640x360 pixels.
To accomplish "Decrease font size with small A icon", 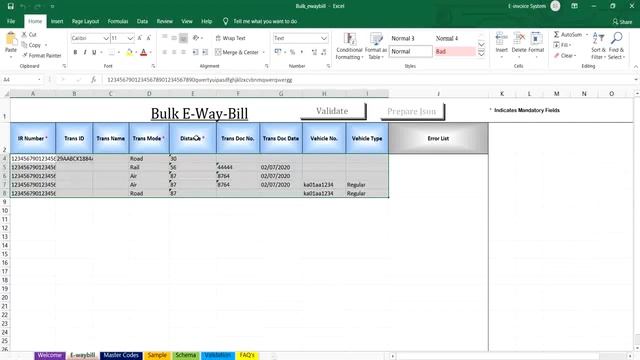I will click(149, 38).
